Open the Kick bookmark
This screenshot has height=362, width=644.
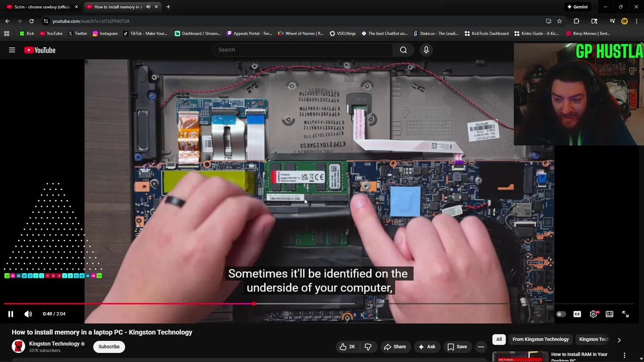coord(27,34)
